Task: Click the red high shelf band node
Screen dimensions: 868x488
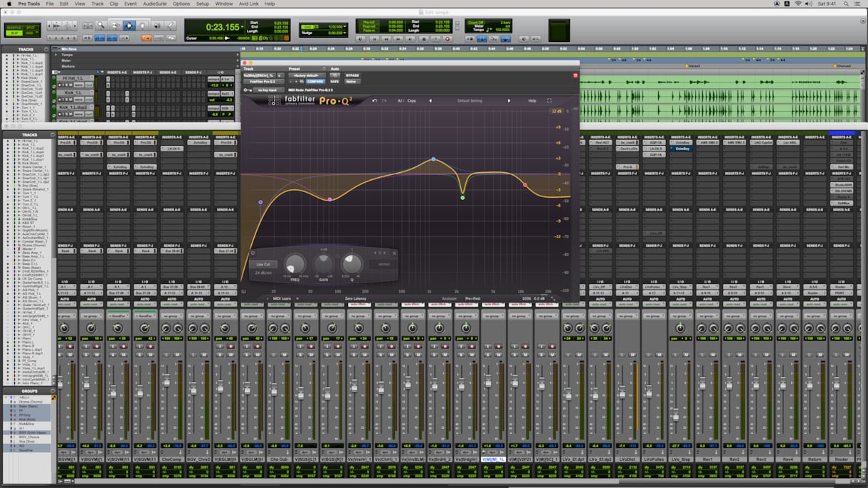Action: point(525,185)
